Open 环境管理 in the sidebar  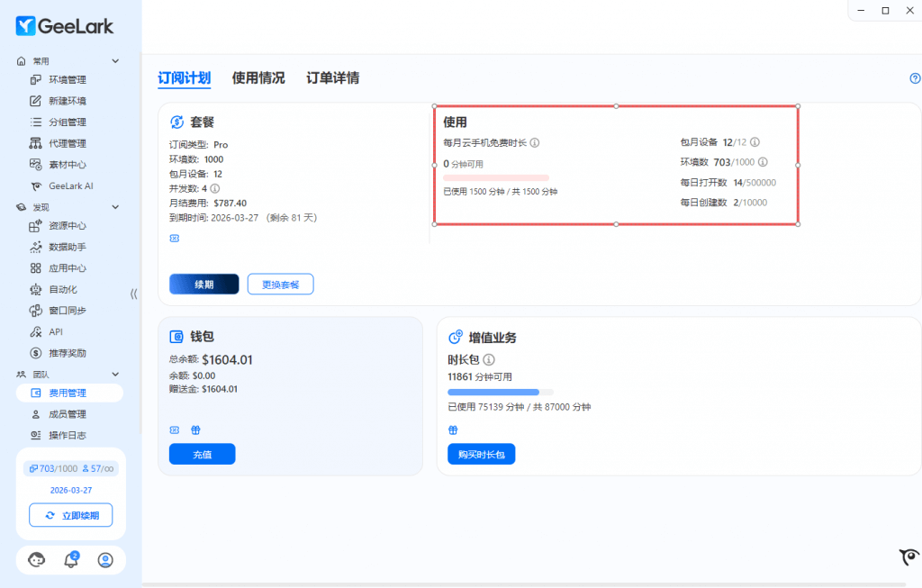(x=68, y=80)
